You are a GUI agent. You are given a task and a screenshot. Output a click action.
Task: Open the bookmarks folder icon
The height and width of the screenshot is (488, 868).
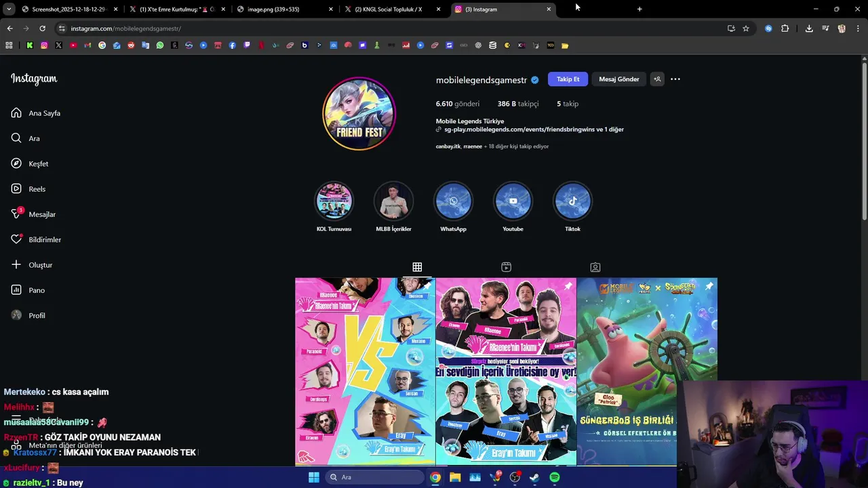565,45
